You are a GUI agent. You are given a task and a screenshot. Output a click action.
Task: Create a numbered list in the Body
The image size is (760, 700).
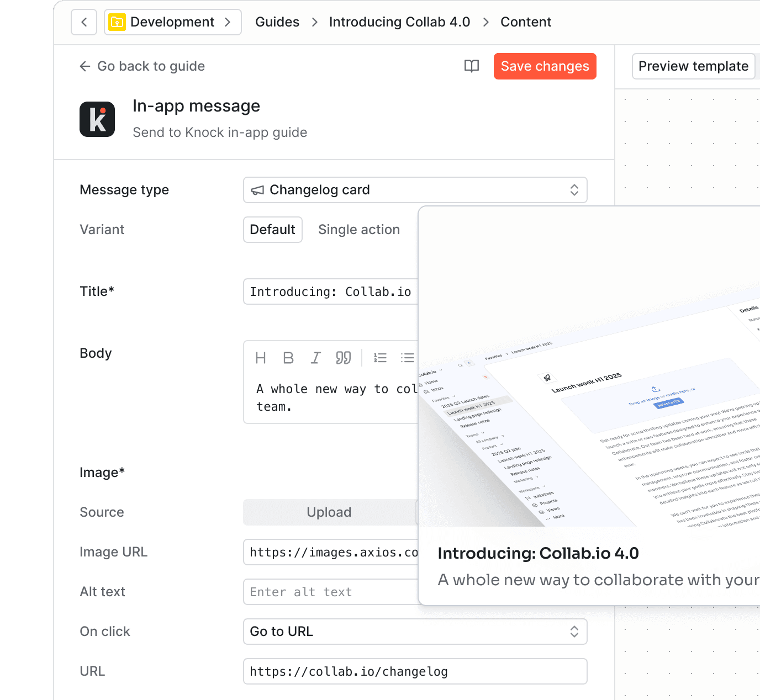pos(380,358)
